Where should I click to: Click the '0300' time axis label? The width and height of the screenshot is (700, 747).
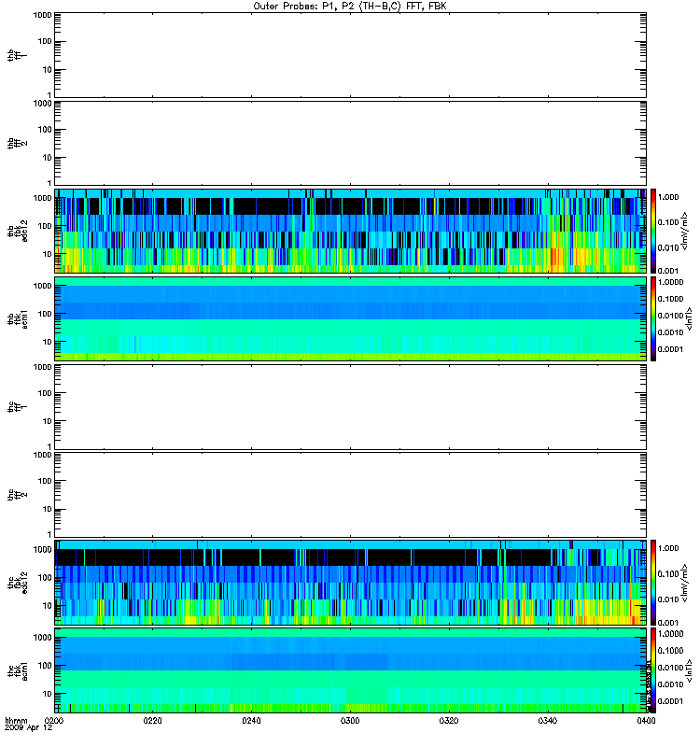(x=350, y=721)
